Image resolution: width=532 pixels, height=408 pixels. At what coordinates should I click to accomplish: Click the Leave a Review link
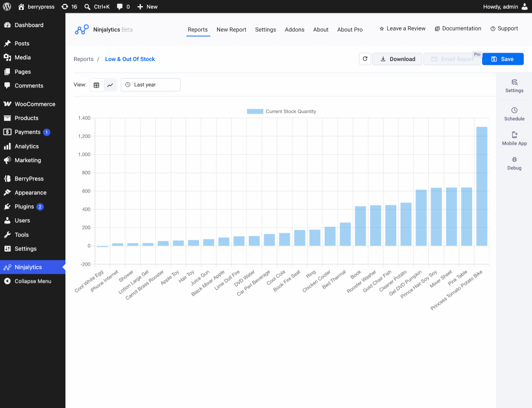pos(402,28)
